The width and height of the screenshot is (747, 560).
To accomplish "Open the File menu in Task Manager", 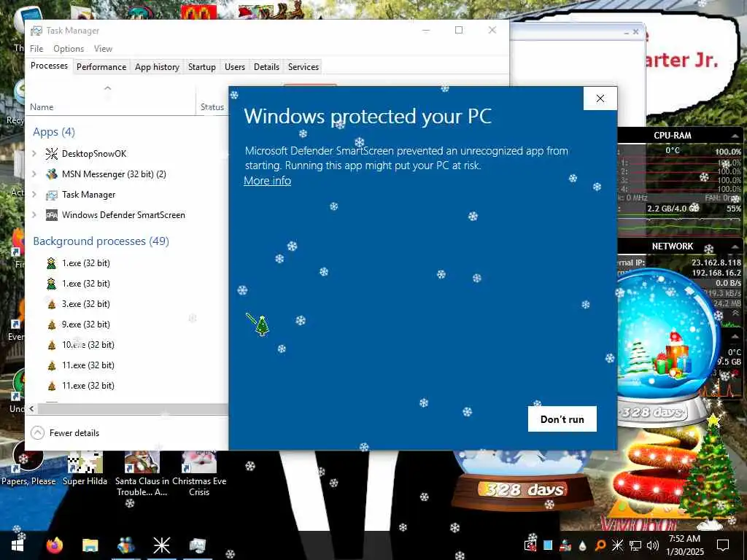I will tap(36, 49).
